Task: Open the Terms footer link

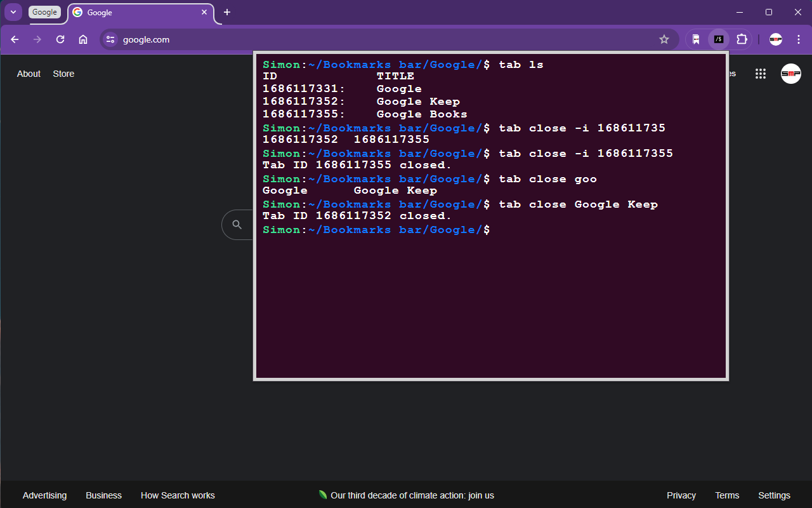Action: [x=727, y=495]
